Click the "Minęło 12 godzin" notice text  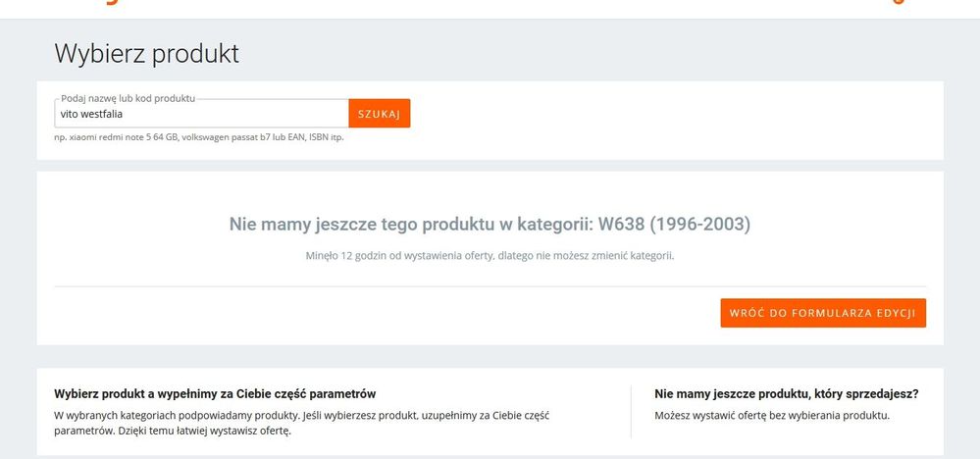490,256
